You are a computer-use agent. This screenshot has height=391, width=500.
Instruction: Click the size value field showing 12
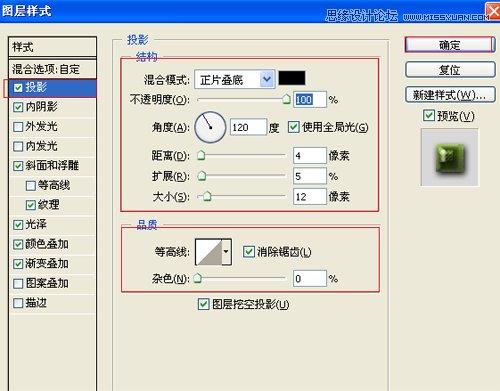pos(310,197)
